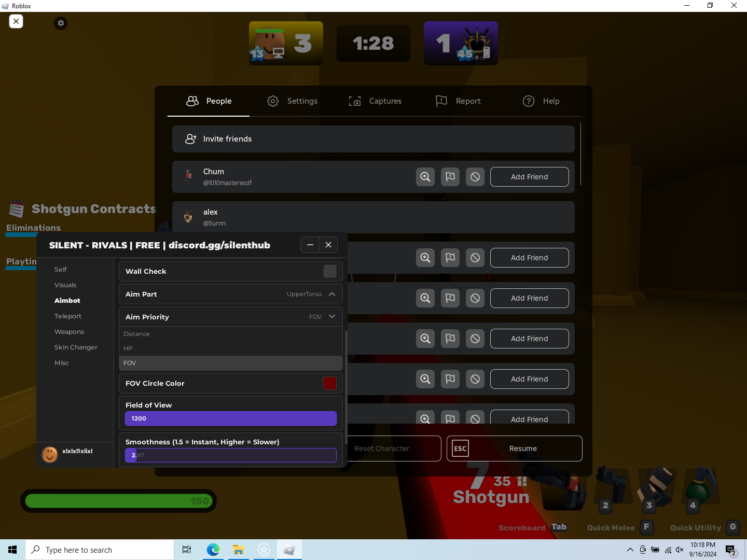Collapse the Aim Part dropdown
Image resolution: width=747 pixels, height=560 pixels.
click(x=332, y=294)
